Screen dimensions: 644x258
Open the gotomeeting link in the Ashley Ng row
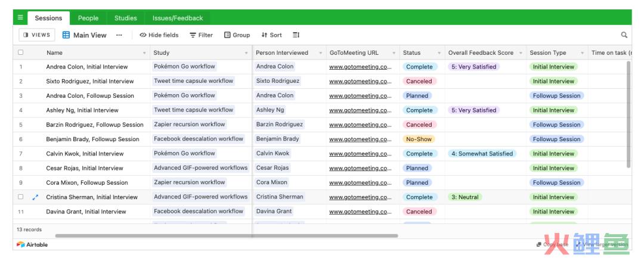pos(360,110)
